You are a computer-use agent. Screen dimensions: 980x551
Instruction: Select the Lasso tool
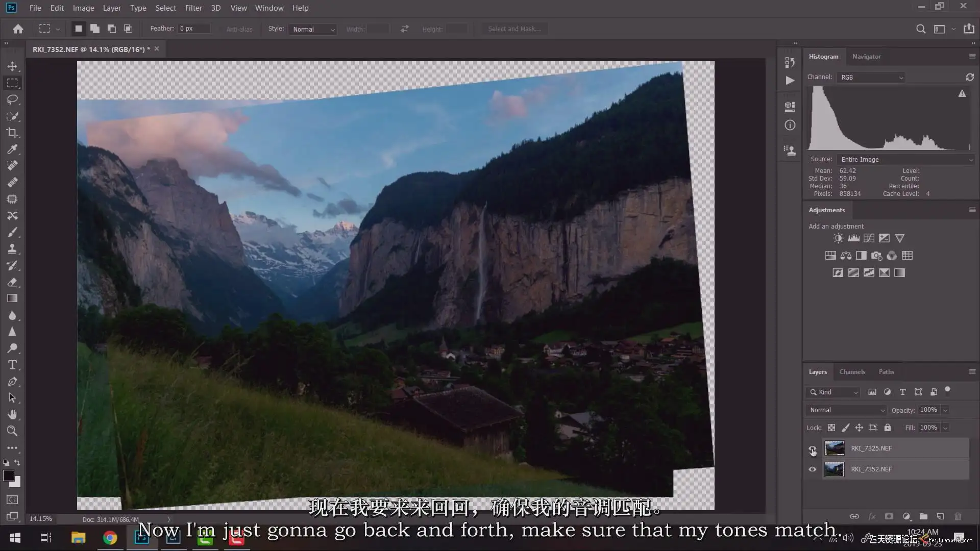[x=12, y=99]
